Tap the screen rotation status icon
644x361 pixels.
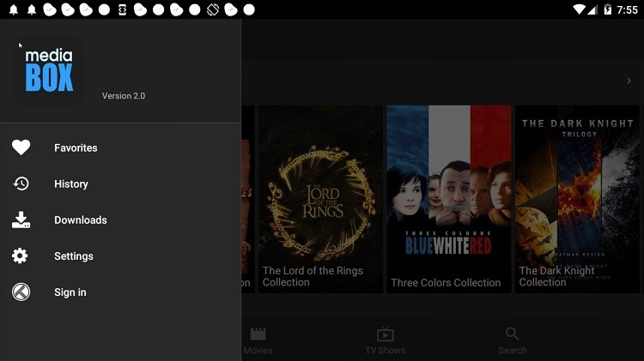[x=213, y=9]
